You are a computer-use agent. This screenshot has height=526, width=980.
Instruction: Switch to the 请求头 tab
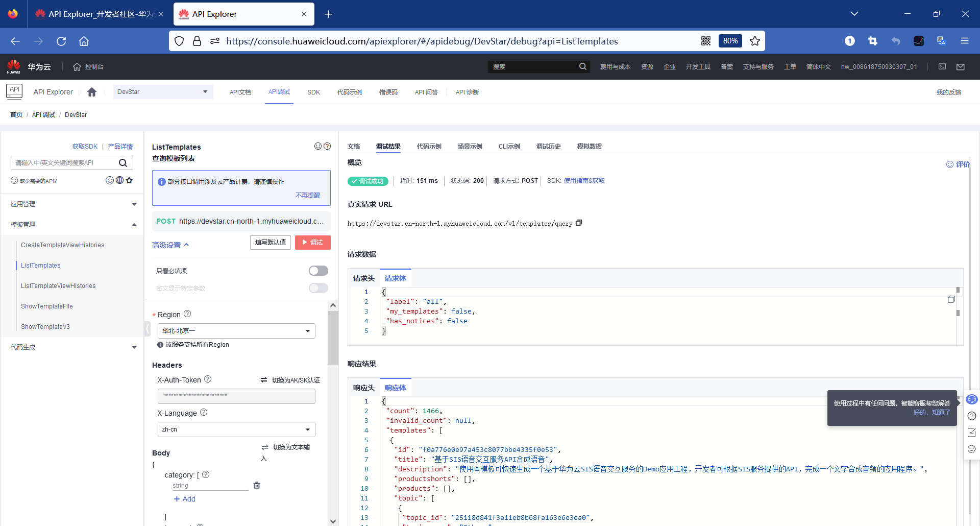(364, 278)
